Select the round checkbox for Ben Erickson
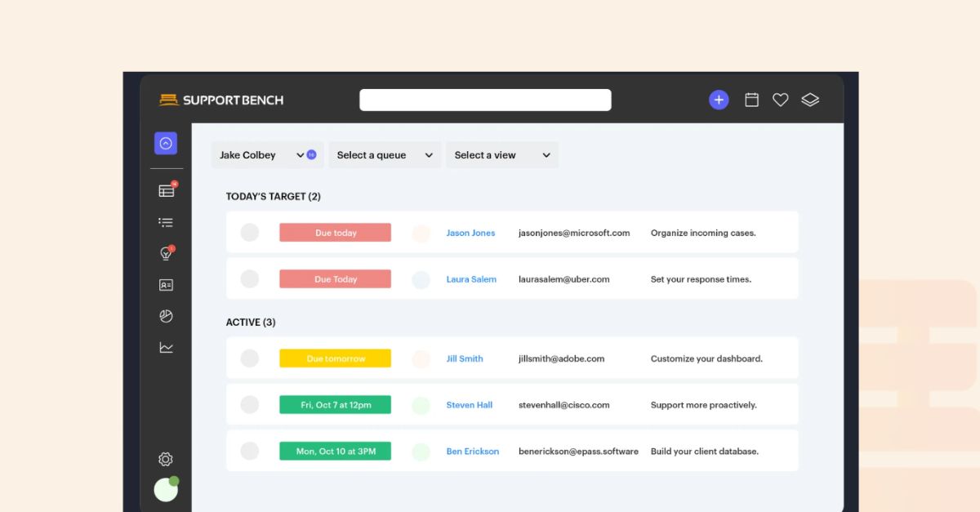980x512 pixels. tap(250, 451)
